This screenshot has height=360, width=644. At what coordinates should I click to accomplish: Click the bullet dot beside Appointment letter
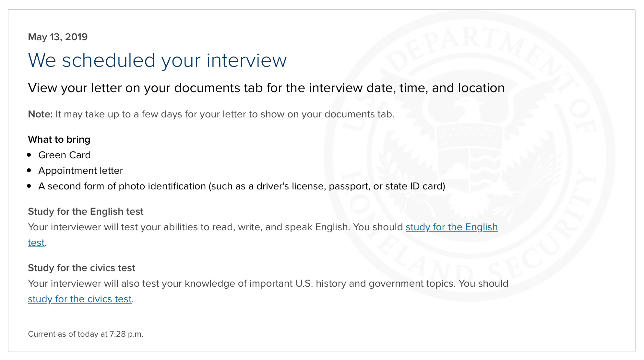pyautogui.click(x=29, y=170)
